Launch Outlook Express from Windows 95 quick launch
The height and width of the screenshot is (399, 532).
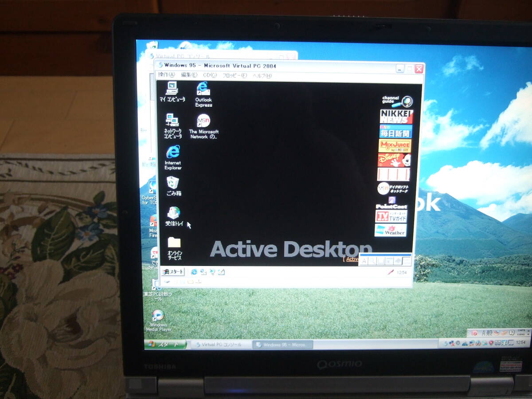coord(203,272)
